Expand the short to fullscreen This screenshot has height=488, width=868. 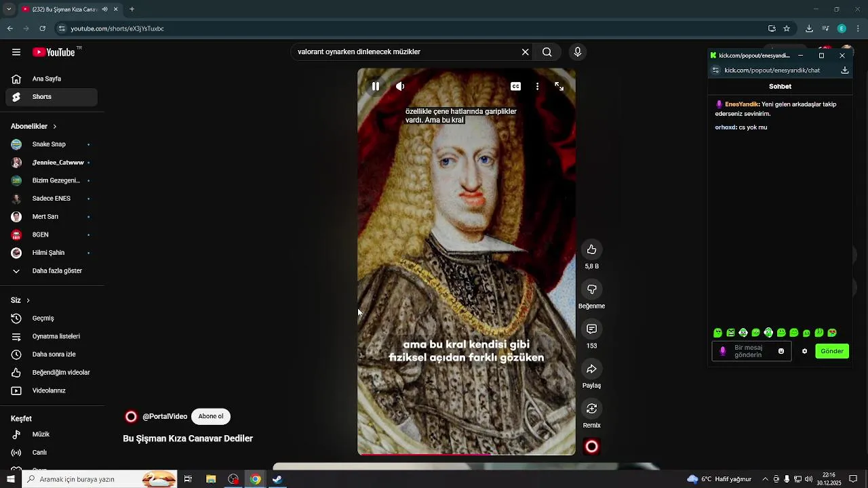coord(559,86)
